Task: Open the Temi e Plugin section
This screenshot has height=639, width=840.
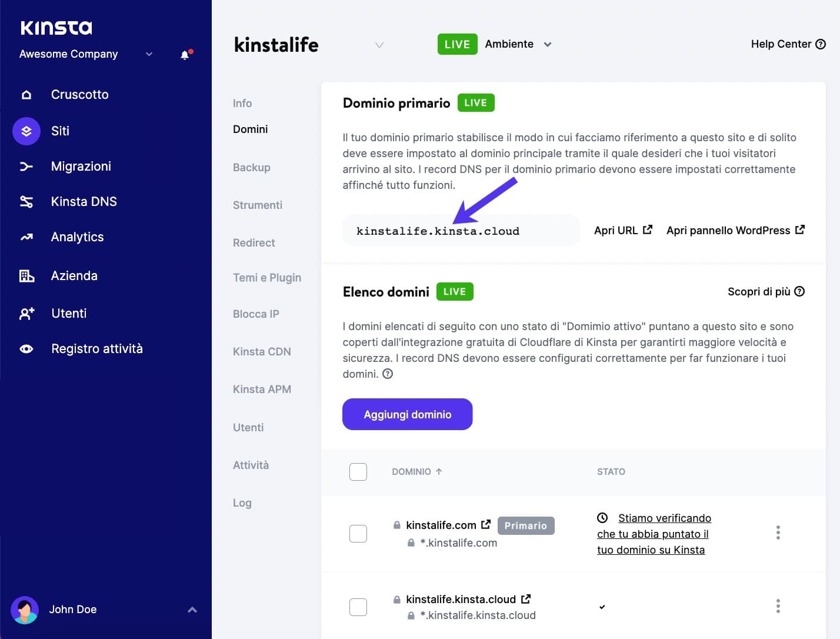Action: click(267, 277)
